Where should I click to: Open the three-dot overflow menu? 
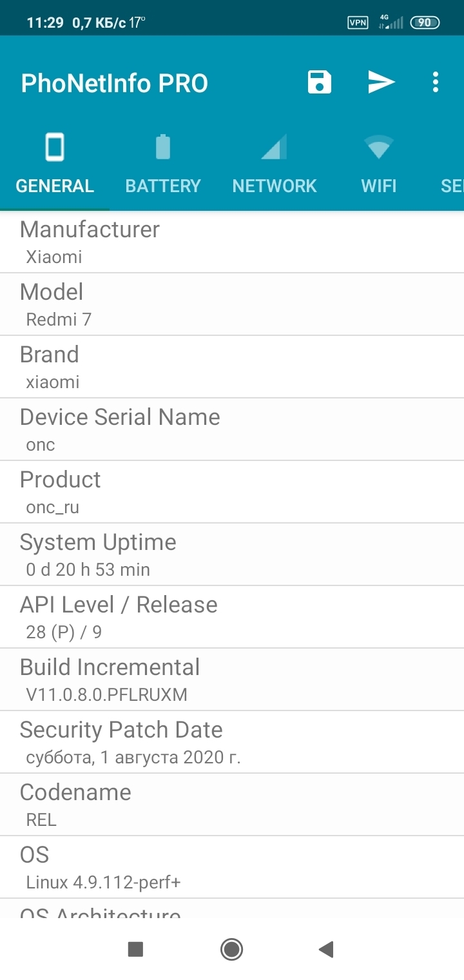click(x=436, y=83)
